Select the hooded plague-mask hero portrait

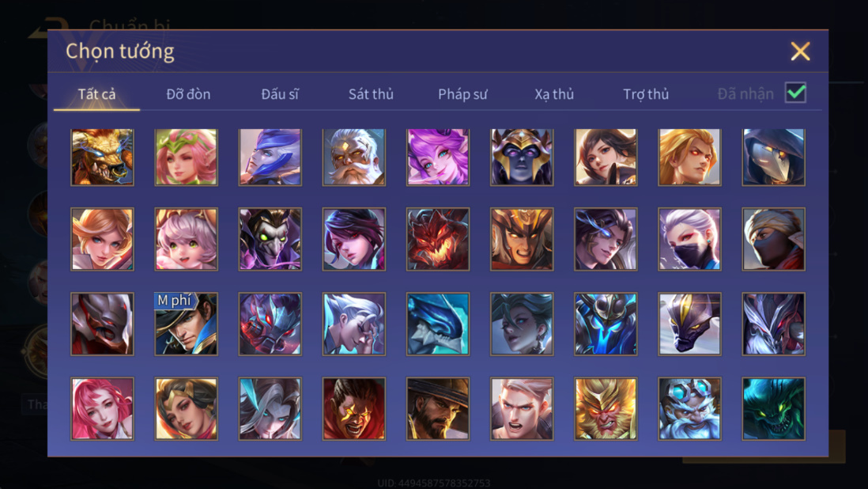pos(773,157)
